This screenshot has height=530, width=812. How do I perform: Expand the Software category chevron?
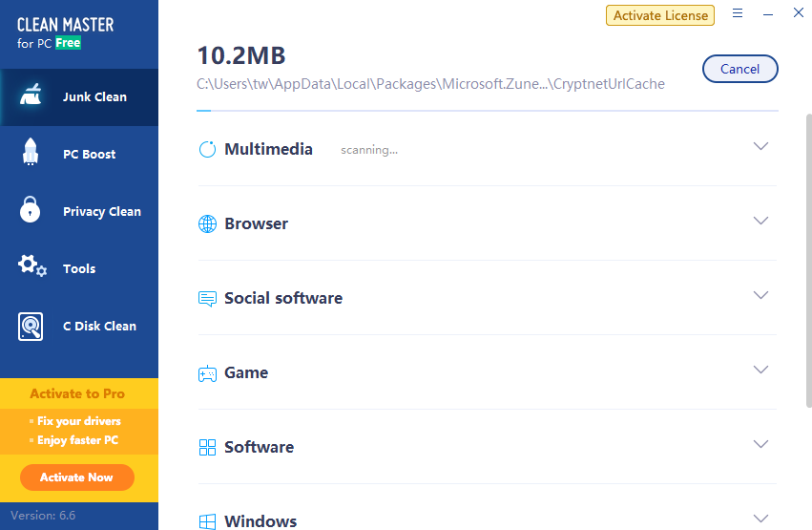pos(760,444)
